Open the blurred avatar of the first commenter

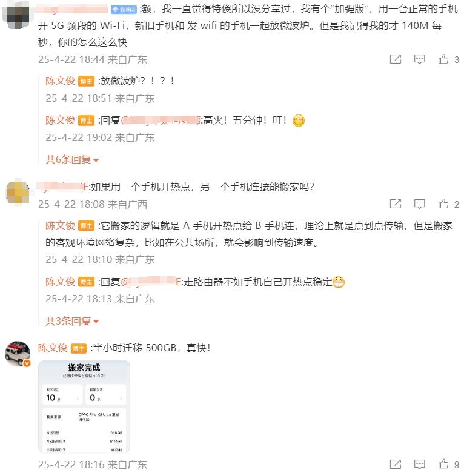pyautogui.click(x=17, y=15)
